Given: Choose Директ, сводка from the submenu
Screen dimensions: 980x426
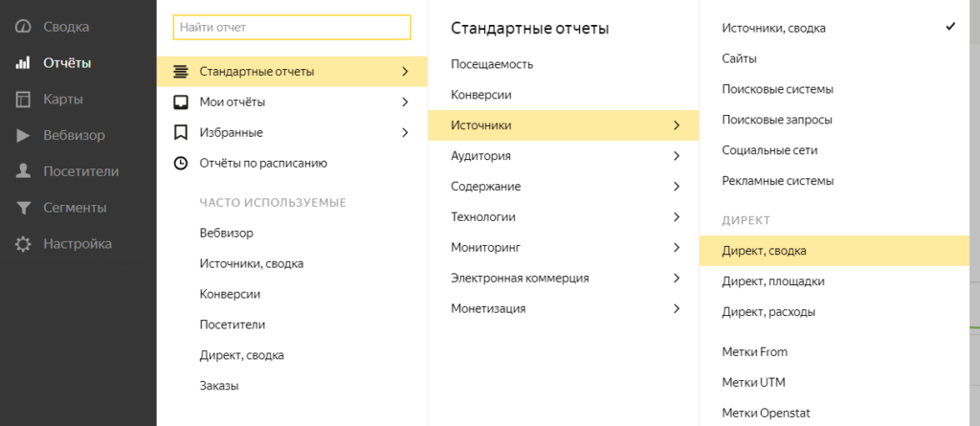Looking at the screenshot, I should point(764,251).
